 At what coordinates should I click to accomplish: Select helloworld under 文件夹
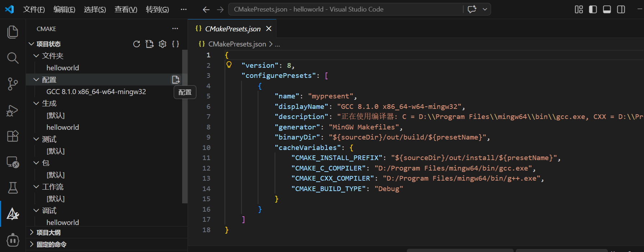coord(63,68)
